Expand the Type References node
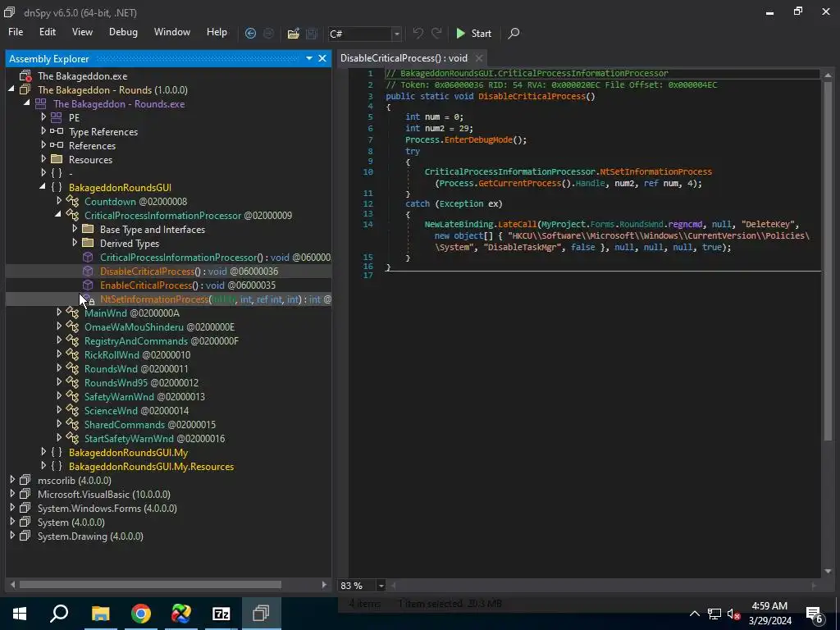 (43, 131)
